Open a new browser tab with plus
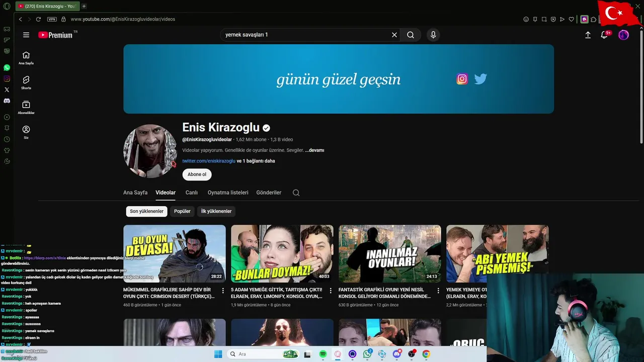 84,6
